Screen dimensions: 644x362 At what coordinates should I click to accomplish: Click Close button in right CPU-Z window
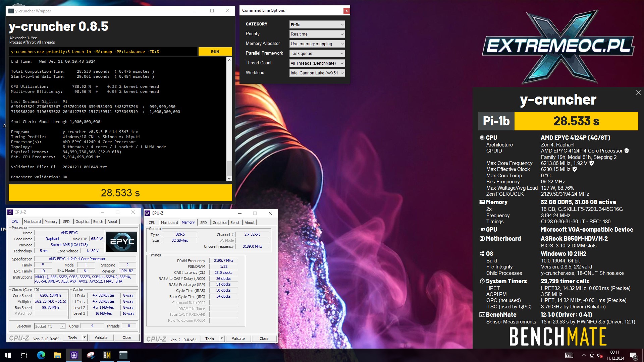coord(264,339)
